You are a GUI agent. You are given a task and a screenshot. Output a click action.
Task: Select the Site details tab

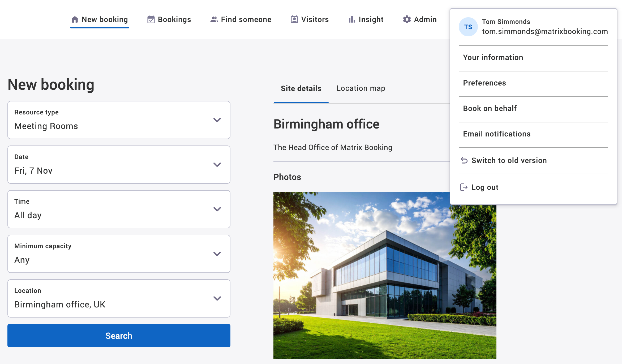301,88
